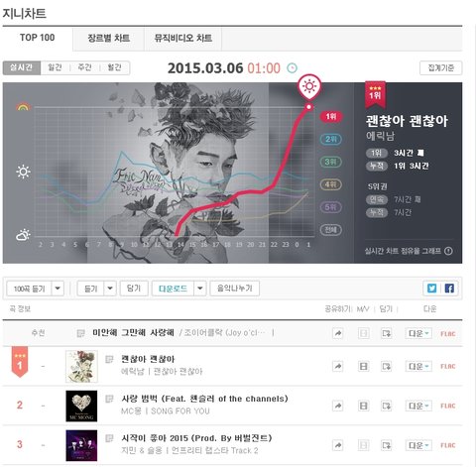Switch chart period to 일간

[55, 67]
